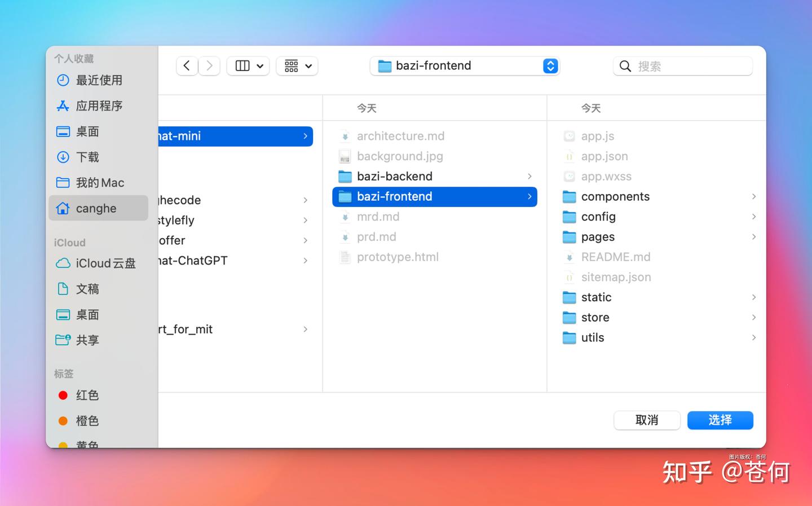The image size is (812, 506).
Task: Select the bazi-backend folder
Action: (394, 177)
